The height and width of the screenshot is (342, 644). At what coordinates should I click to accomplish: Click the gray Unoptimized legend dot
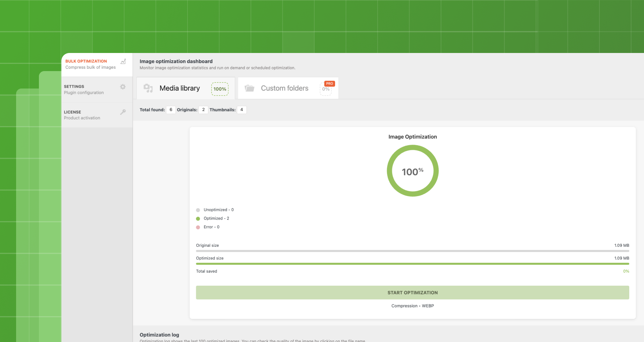(x=198, y=210)
